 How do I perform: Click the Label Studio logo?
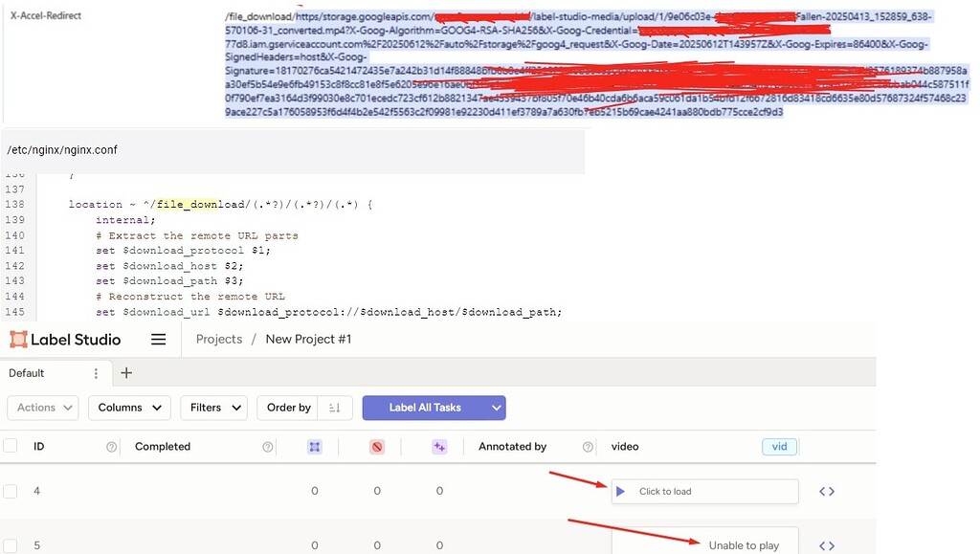click(64, 339)
